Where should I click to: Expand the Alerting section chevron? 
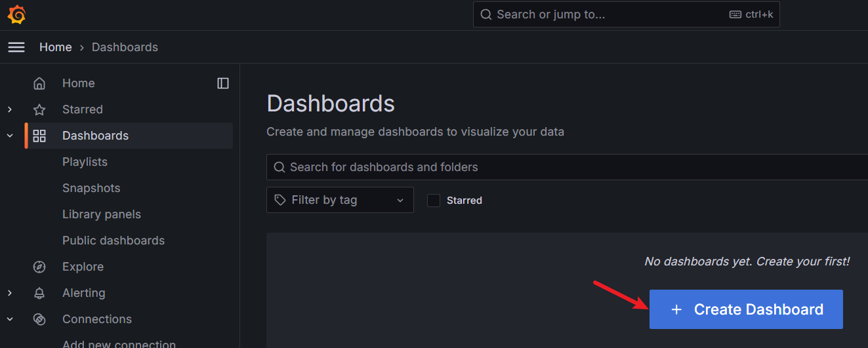tap(10, 293)
